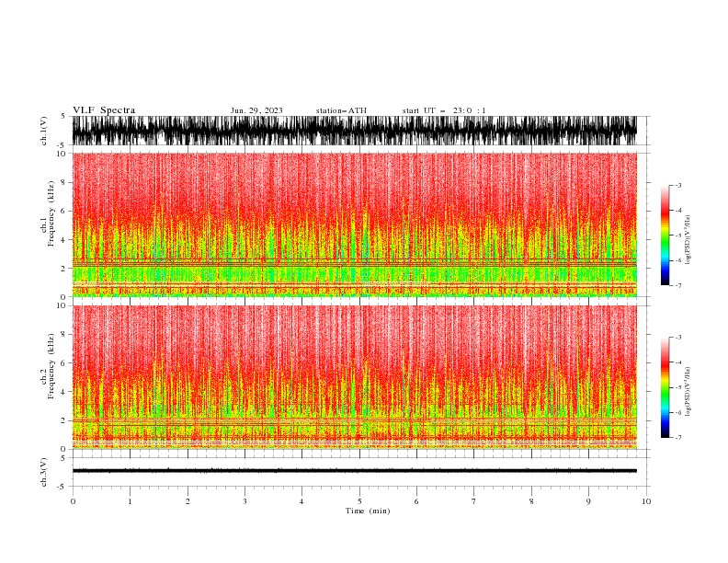Click the "VLF Spectra" plot title

pos(104,110)
